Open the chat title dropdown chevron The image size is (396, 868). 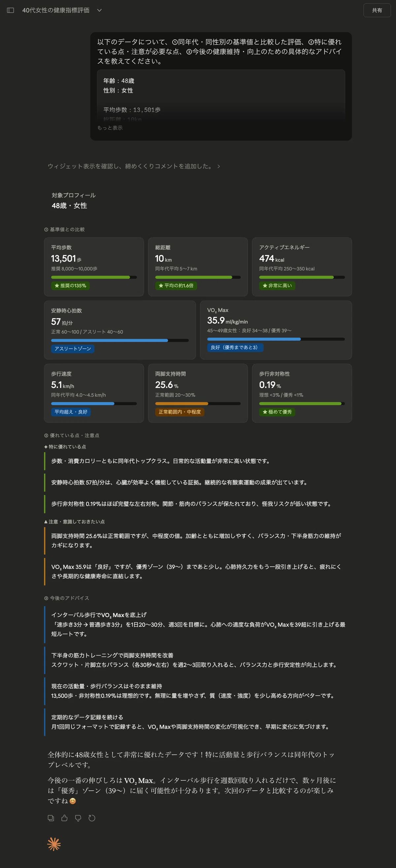(99, 10)
